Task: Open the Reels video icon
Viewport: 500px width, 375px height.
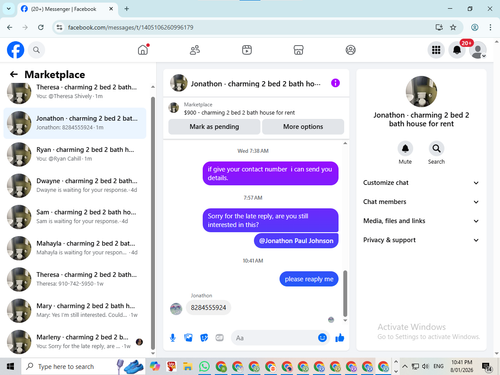Action: click(247, 50)
